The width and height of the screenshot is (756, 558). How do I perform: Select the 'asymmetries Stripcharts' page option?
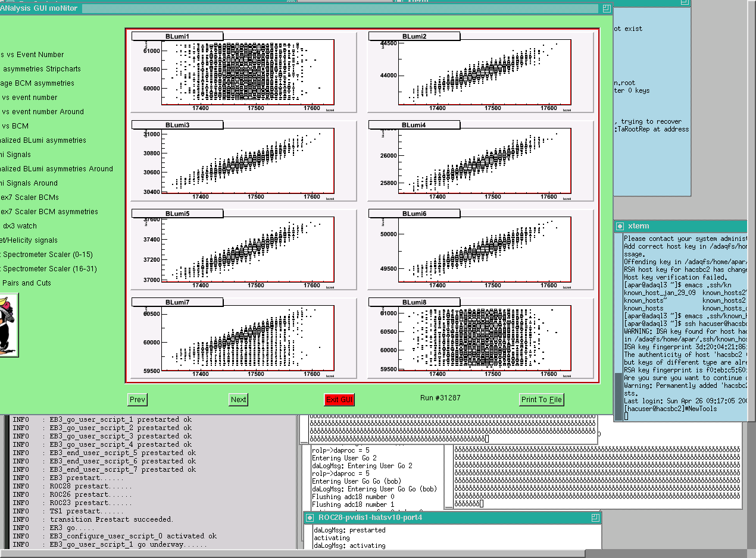[41, 69]
